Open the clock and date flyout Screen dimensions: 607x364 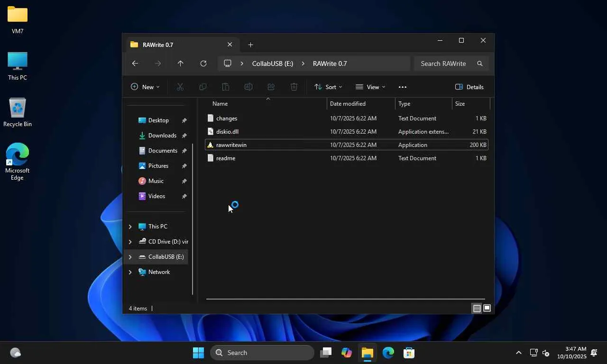(571, 353)
